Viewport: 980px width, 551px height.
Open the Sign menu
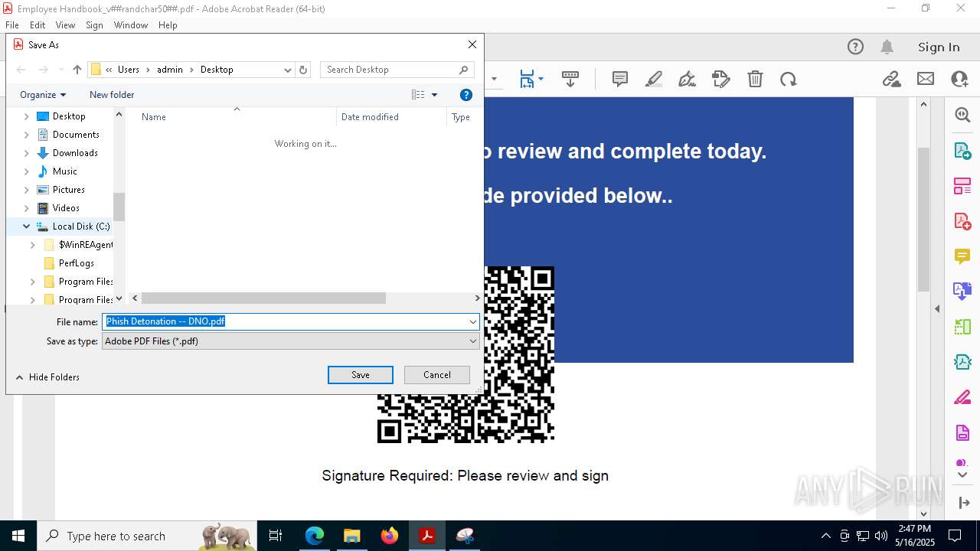[94, 25]
